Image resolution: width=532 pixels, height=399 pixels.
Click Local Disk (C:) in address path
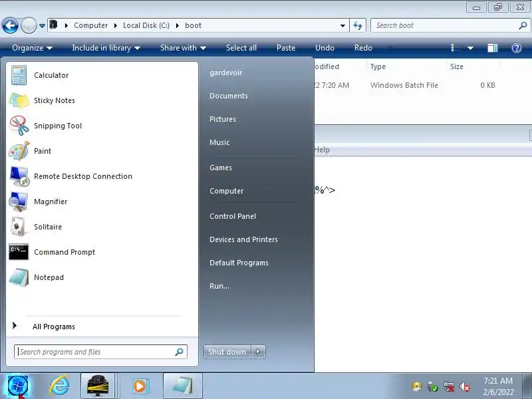click(146, 25)
